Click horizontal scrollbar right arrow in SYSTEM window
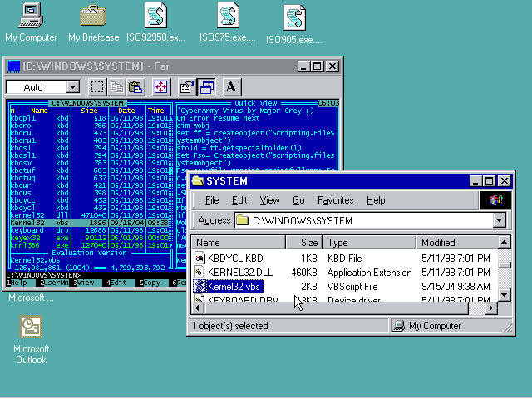Screen dimensions: 532x399 click(x=491, y=308)
